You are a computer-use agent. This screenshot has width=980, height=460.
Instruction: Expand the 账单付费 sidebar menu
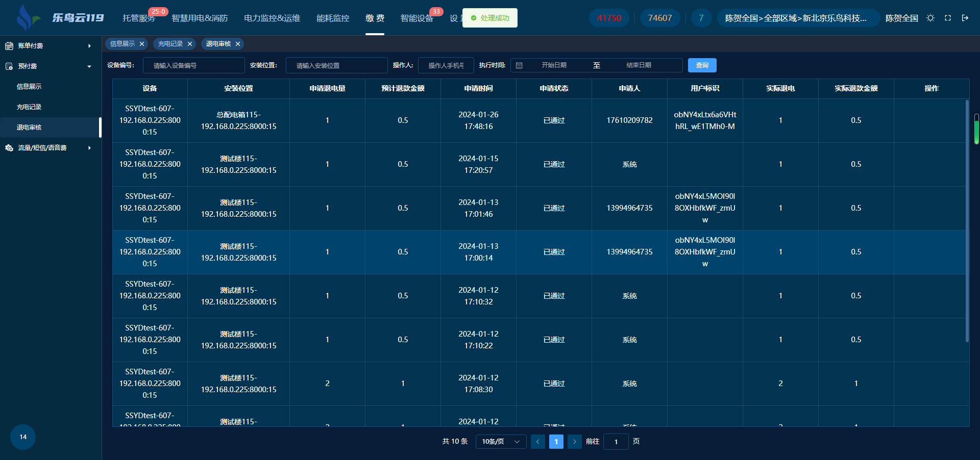pos(48,46)
